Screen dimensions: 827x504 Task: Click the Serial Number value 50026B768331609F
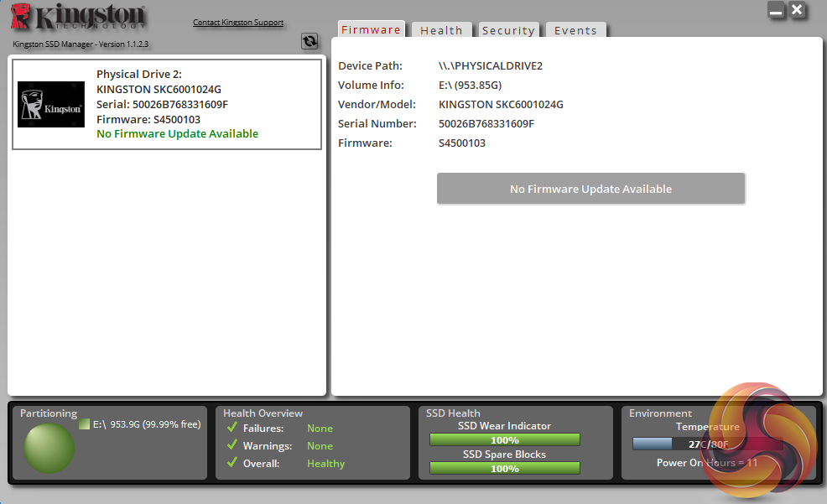coord(486,124)
